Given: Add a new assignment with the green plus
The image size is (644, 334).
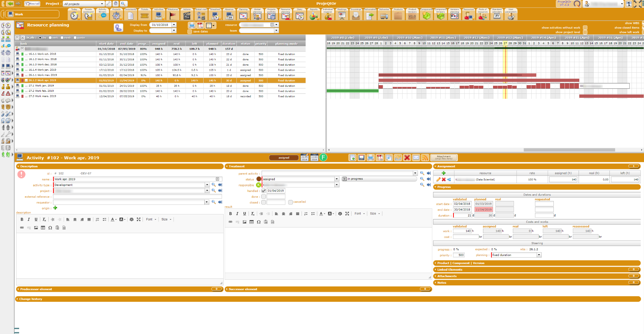Looking at the screenshot, I should 443,173.
